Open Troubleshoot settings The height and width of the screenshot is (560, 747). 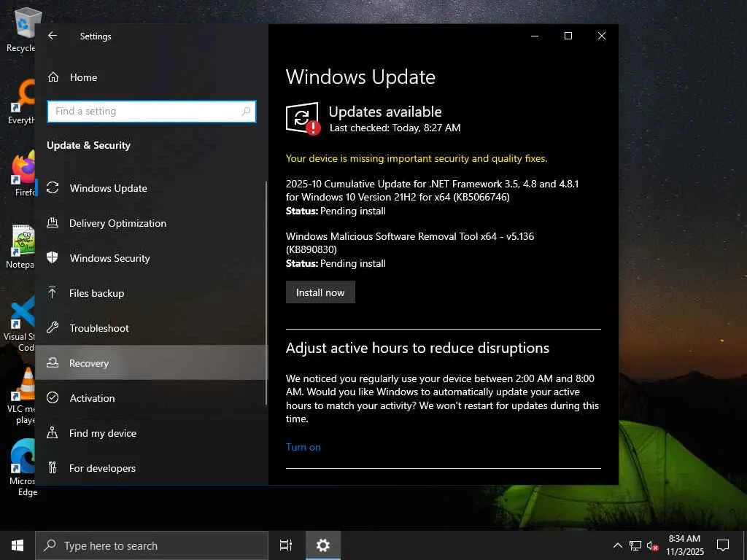pyautogui.click(x=151, y=328)
